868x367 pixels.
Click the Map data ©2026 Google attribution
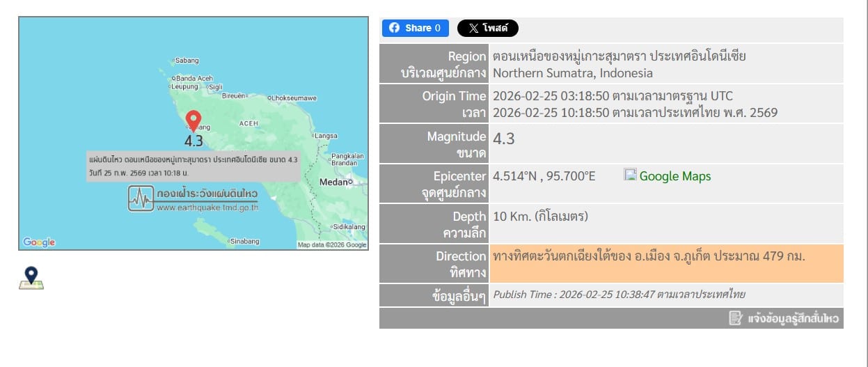coord(332,245)
